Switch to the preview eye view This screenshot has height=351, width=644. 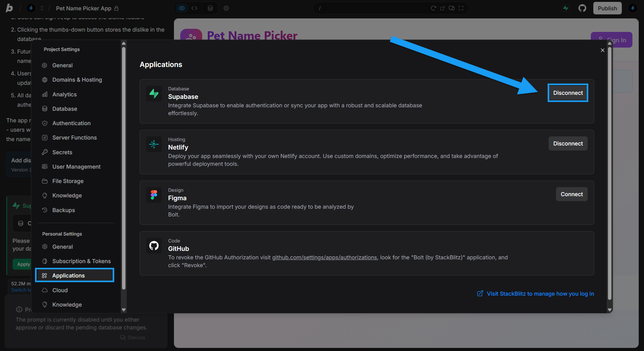point(182,8)
